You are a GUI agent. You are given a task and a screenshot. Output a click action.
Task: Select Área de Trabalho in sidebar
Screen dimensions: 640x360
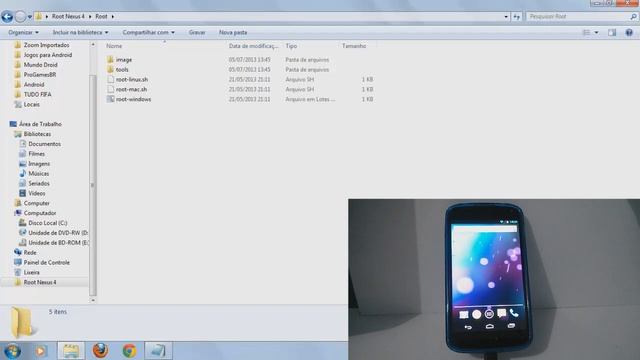tap(40, 124)
